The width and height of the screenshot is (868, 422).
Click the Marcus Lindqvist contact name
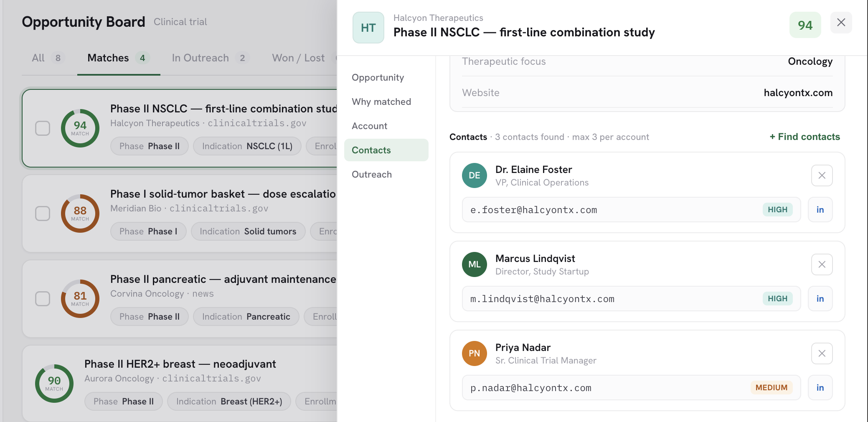tap(535, 259)
